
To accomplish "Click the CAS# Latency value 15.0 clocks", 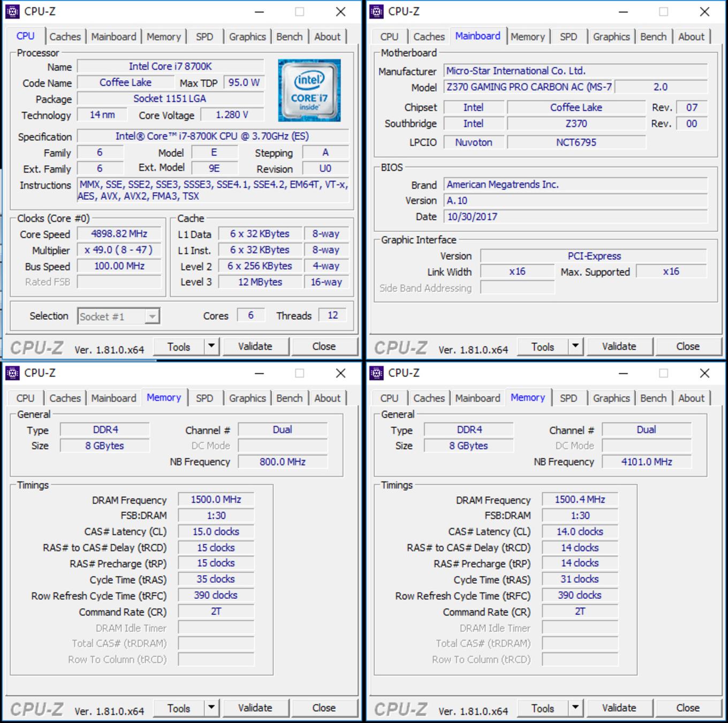I will [x=216, y=532].
